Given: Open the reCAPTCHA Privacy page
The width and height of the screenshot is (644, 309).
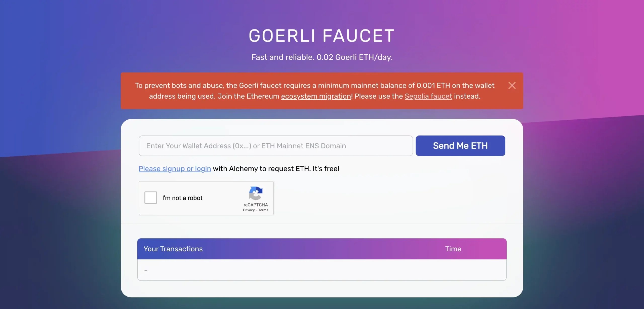Looking at the screenshot, I should 249,210.
